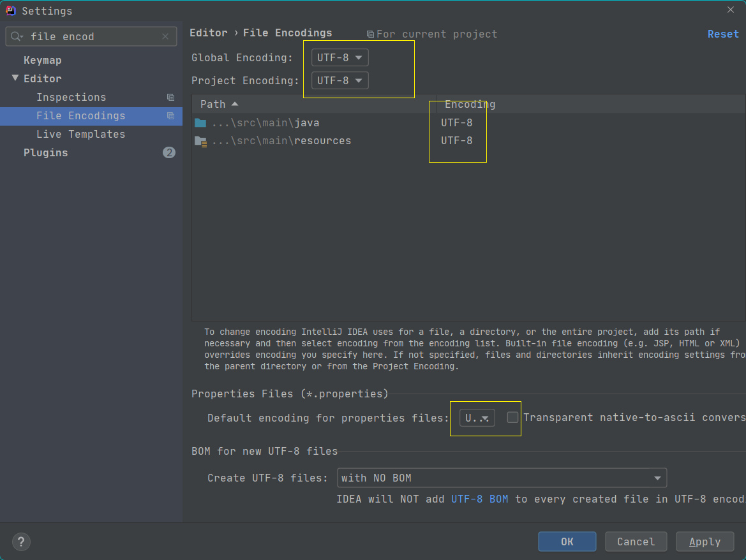Click the Reset link
The image size is (746, 560).
(x=722, y=34)
